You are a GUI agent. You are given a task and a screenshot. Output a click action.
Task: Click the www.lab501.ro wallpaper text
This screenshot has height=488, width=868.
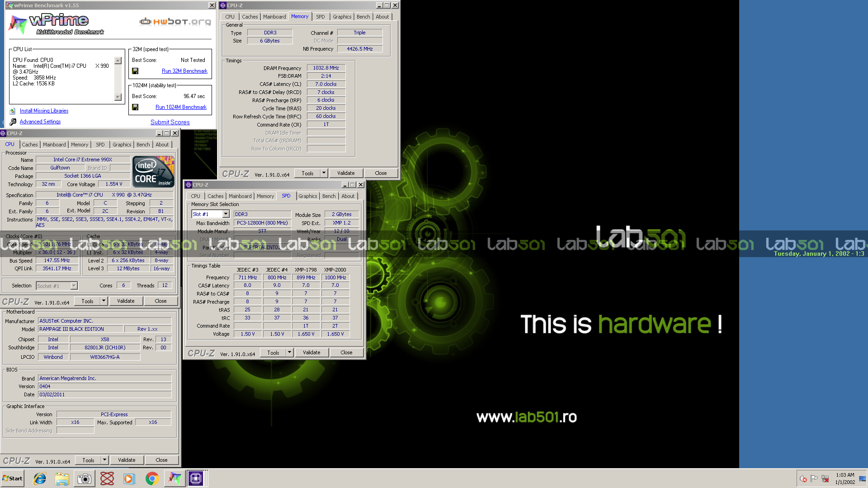(x=527, y=417)
